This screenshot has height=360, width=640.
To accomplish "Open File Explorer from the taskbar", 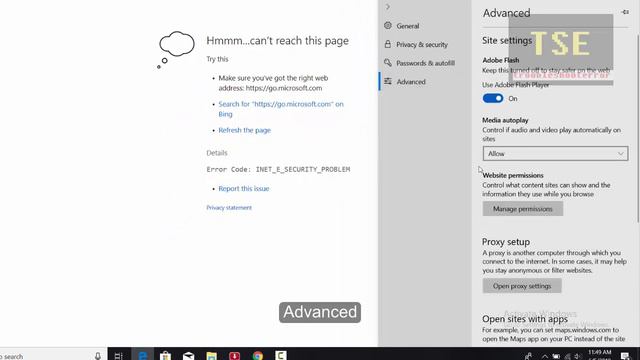I will (211, 356).
